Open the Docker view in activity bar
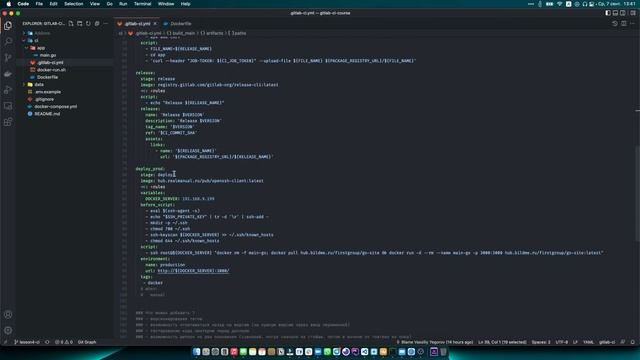This screenshot has width=640, height=360. 8,74
